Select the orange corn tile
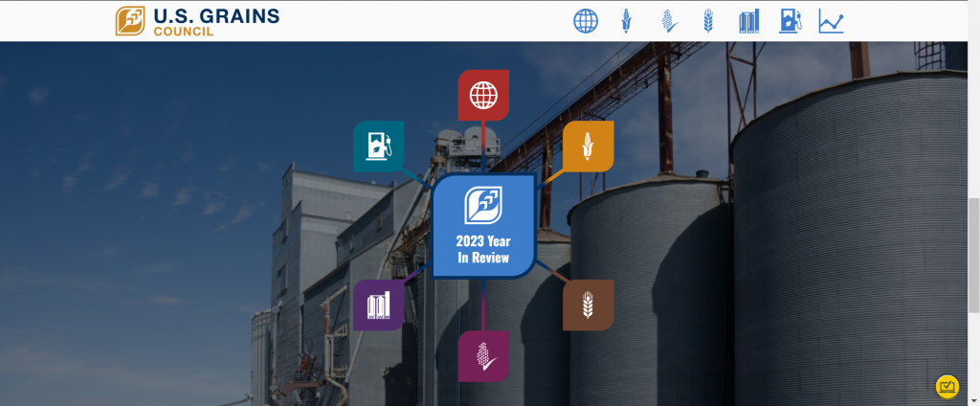Viewport: 980px width, 406px height. [x=588, y=147]
